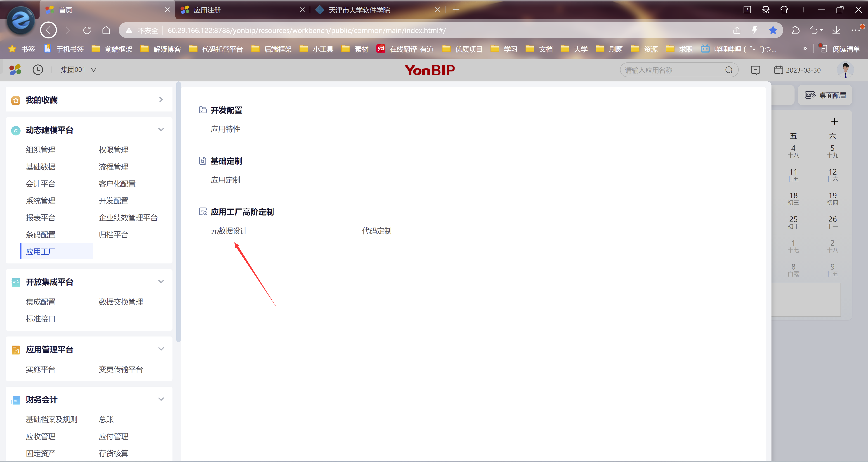Collapse the 开放集成平台 section
The width and height of the screenshot is (868, 462).
click(161, 282)
